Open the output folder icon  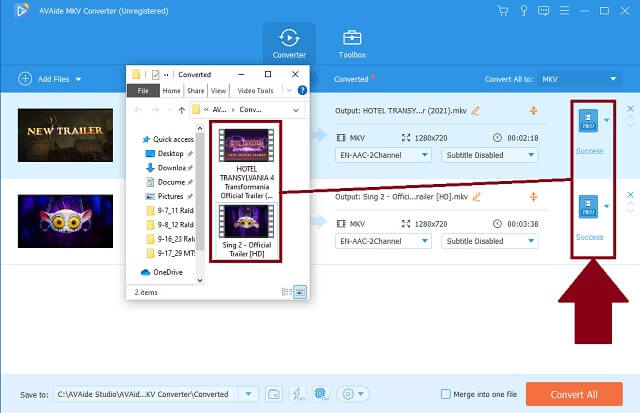point(273,394)
